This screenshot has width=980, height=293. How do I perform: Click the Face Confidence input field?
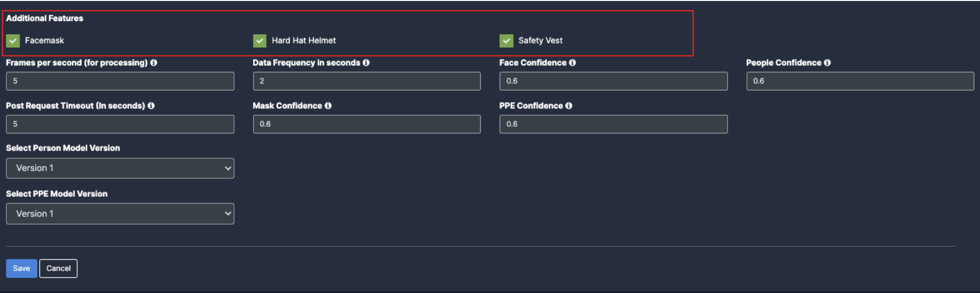click(x=613, y=81)
